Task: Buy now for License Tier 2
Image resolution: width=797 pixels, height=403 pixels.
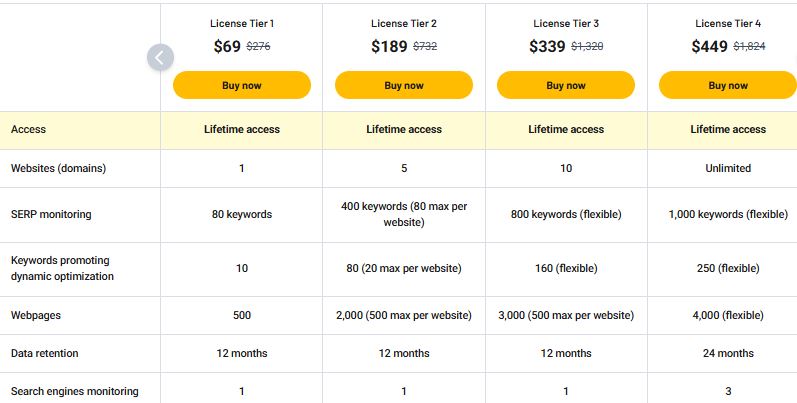Action: (404, 85)
